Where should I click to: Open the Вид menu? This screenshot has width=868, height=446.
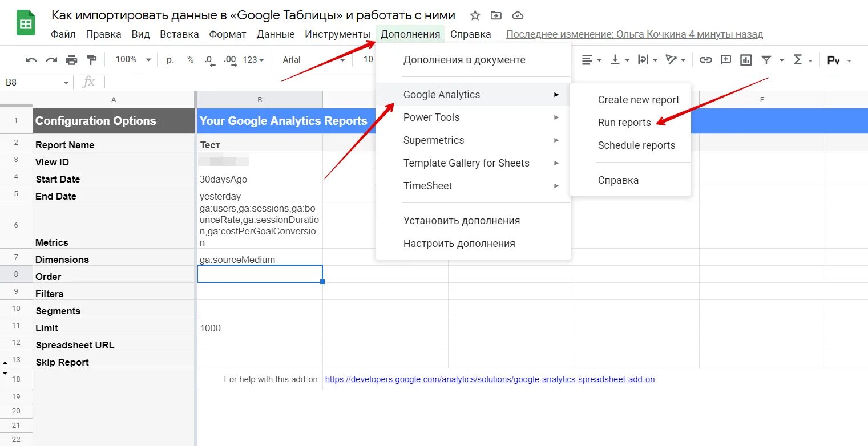coord(140,34)
